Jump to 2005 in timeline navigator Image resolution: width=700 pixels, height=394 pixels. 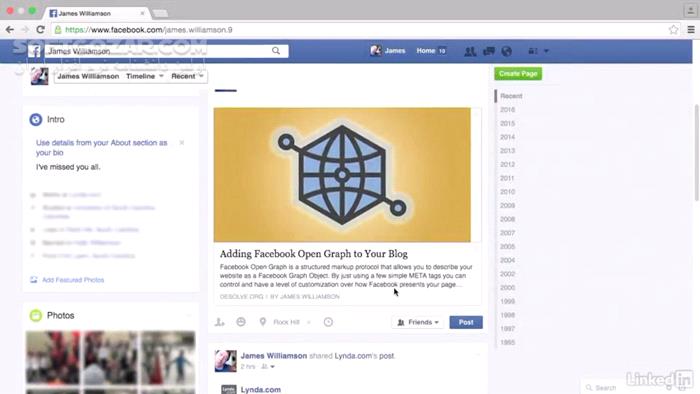[x=508, y=247]
